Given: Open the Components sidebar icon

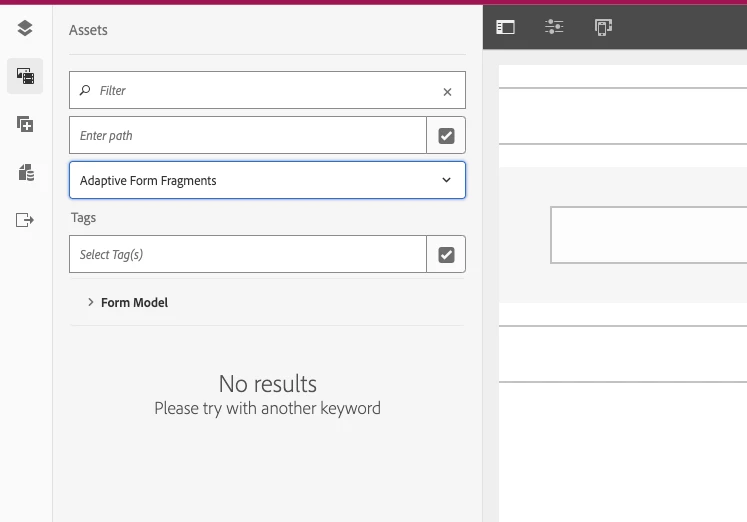Looking at the screenshot, I should tap(25, 124).
